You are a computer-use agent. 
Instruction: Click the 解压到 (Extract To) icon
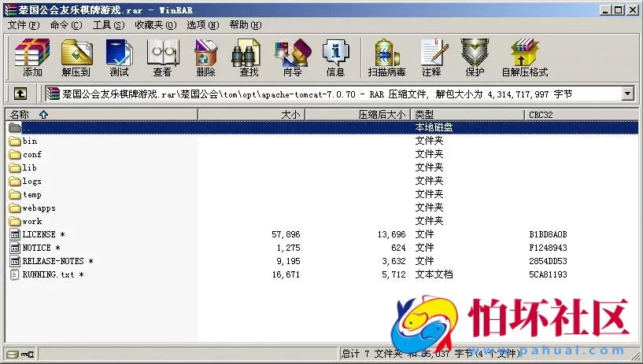click(x=76, y=57)
